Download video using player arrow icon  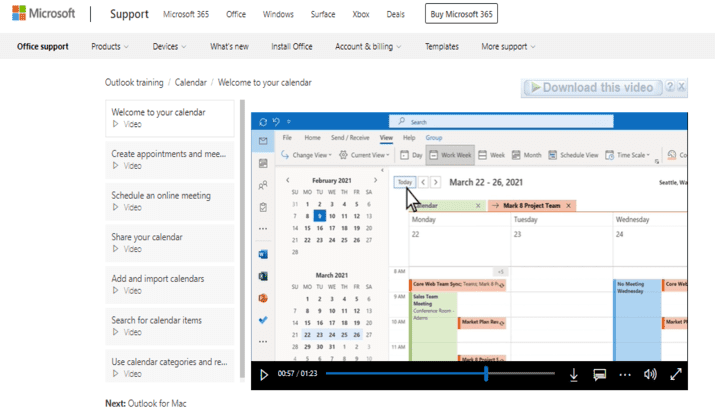pyautogui.click(x=574, y=375)
